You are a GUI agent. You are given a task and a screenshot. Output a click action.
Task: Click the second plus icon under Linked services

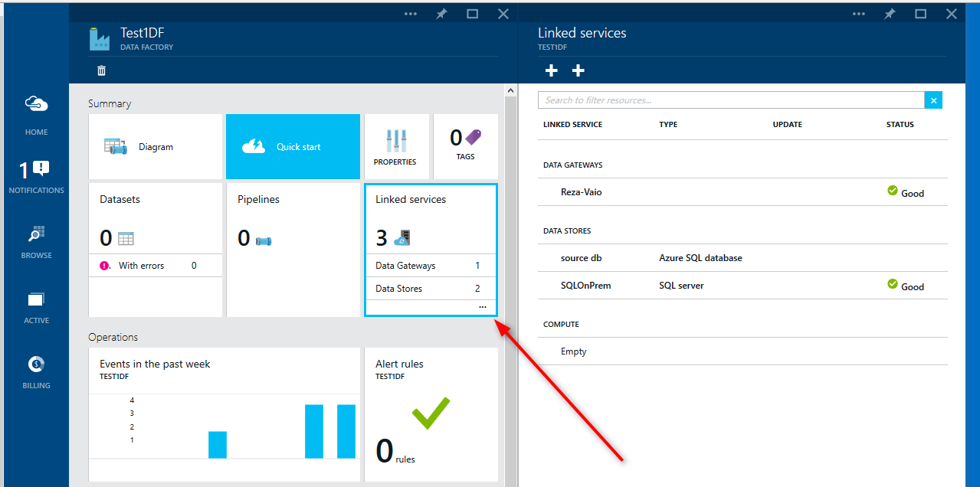(x=578, y=70)
